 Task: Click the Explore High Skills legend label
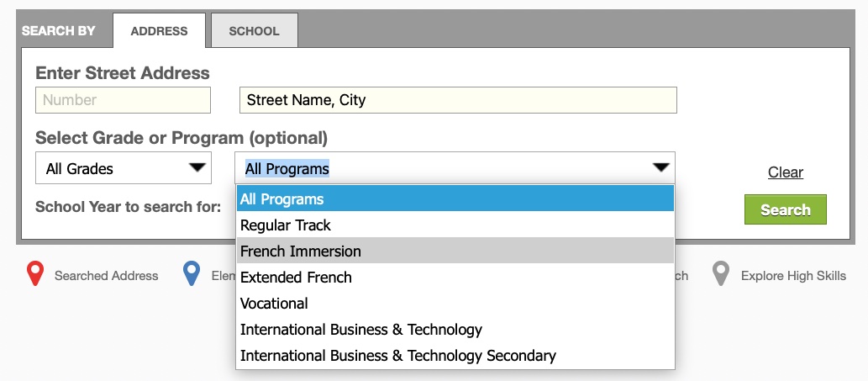[x=793, y=275]
